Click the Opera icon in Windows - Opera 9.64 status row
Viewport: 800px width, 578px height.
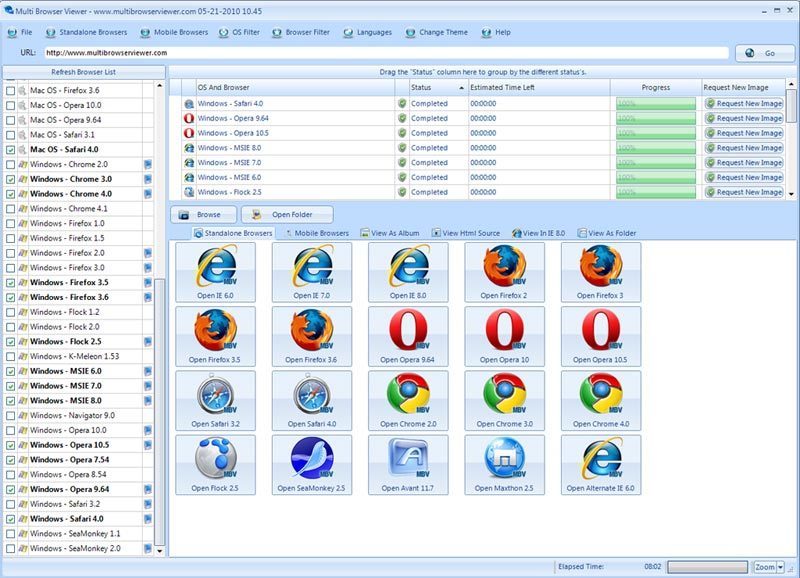click(189, 118)
